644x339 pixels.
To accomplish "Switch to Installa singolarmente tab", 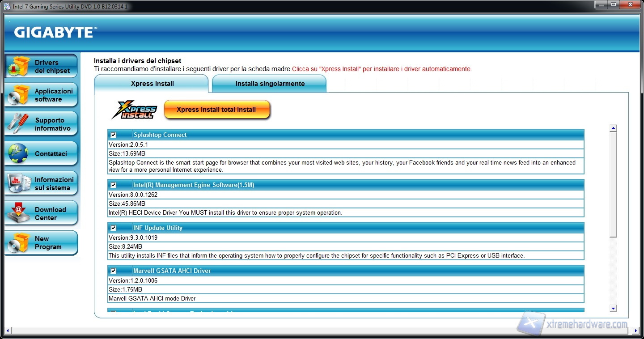I will [x=270, y=84].
